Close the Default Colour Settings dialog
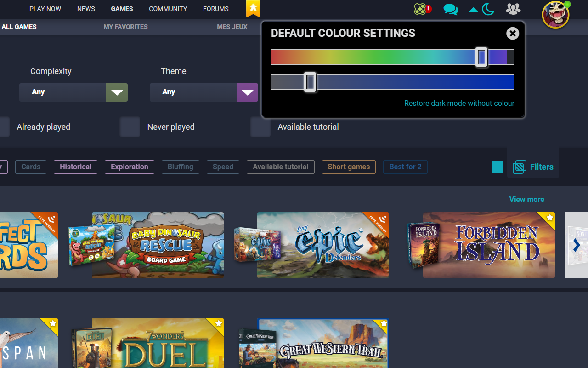The height and width of the screenshot is (368, 588). (x=512, y=33)
